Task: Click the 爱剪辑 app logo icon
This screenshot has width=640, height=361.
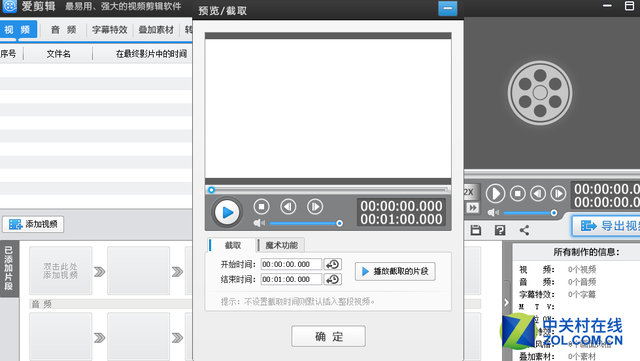Action: [x=10, y=6]
